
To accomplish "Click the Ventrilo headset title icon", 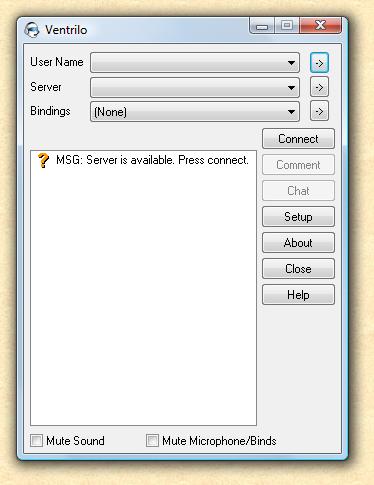I will (32, 30).
